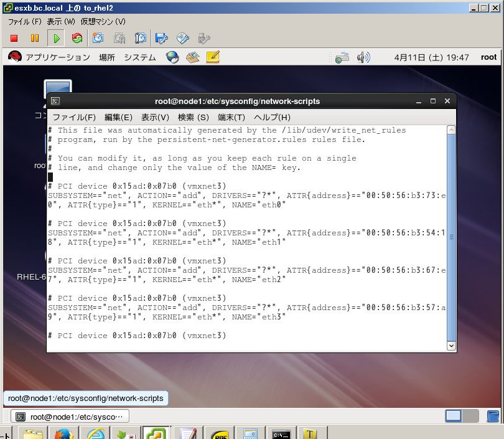The height and width of the screenshot is (439, 504).
Task: Switch to the second workspace in switcher
Action: [x=470, y=416]
